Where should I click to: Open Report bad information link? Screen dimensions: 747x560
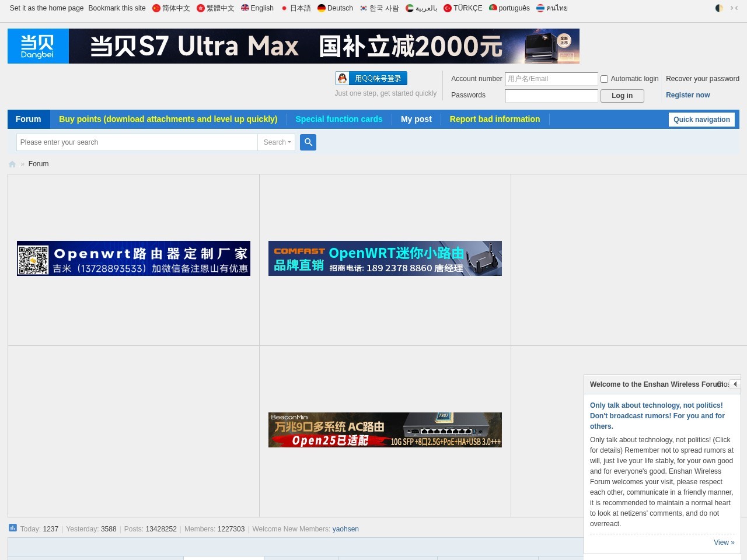click(x=495, y=119)
